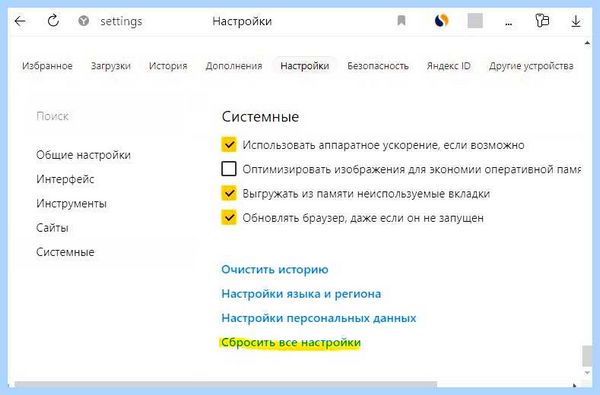Click the Настройки page title text
600x395 pixels.
click(242, 21)
